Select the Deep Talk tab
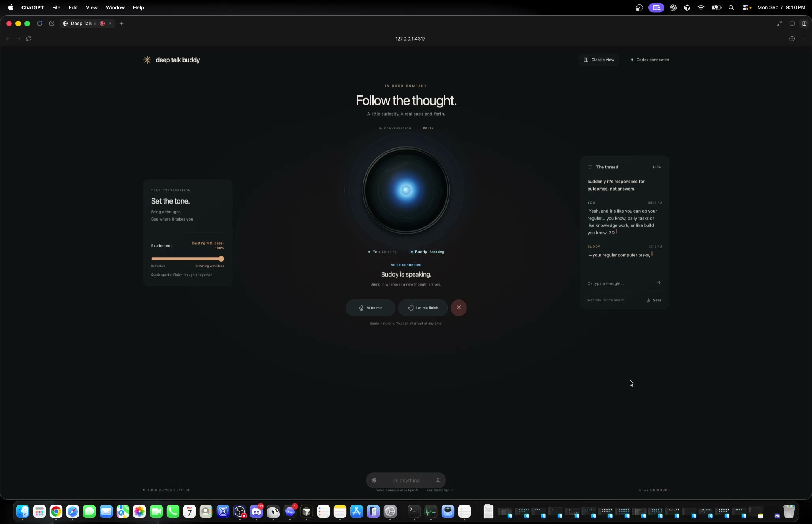This screenshot has width=812, height=524. [83, 24]
